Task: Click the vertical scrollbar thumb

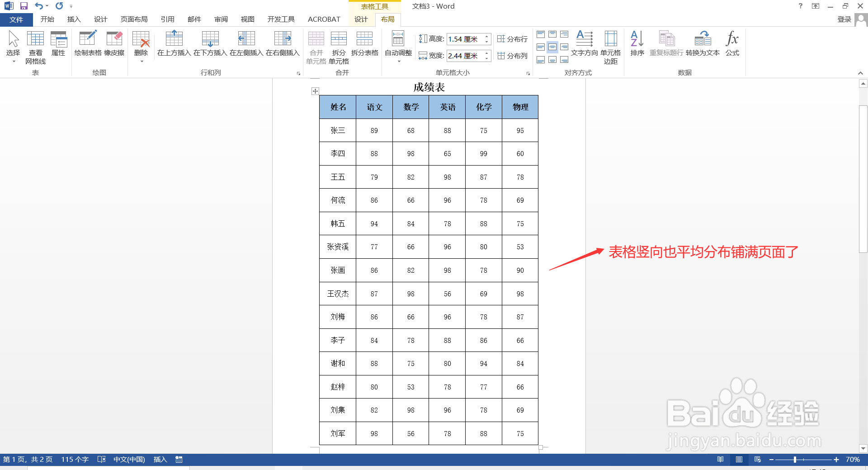Action: (x=863, y=179)
